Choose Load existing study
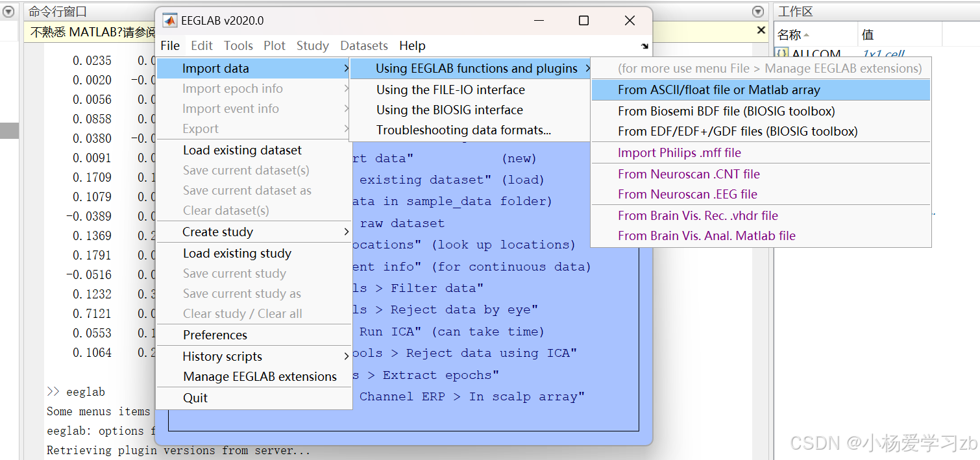980x460 pixels. click(254, 253)
